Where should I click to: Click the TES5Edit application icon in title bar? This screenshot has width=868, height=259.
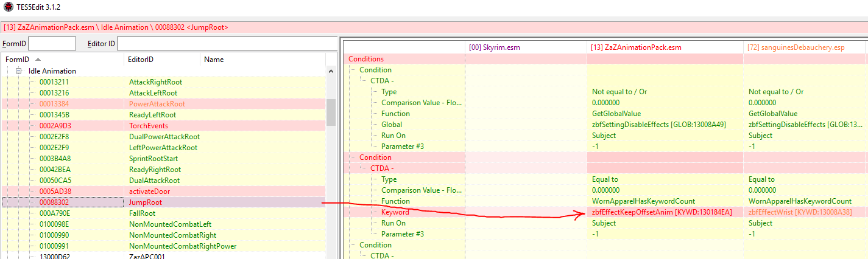click(x=8, y=7)
